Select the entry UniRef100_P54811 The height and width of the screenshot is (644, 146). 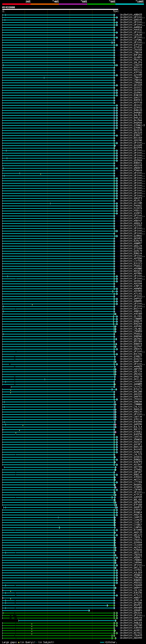click(x=131, y=334)
